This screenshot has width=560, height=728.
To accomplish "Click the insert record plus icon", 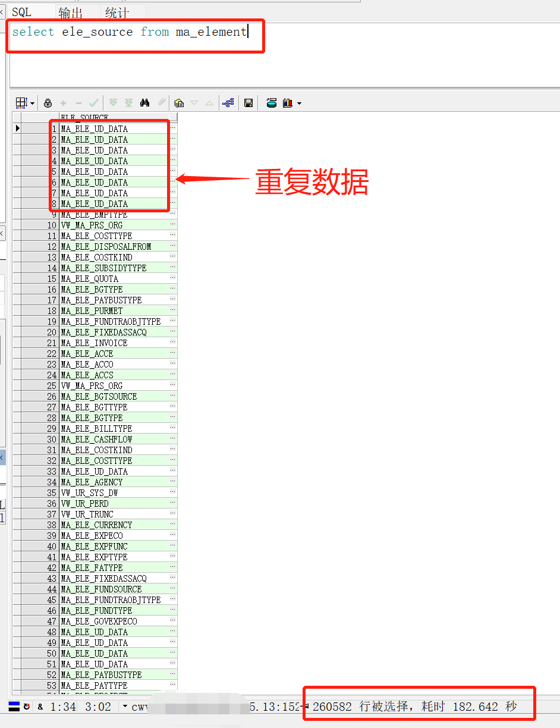I will pos(64,103).
